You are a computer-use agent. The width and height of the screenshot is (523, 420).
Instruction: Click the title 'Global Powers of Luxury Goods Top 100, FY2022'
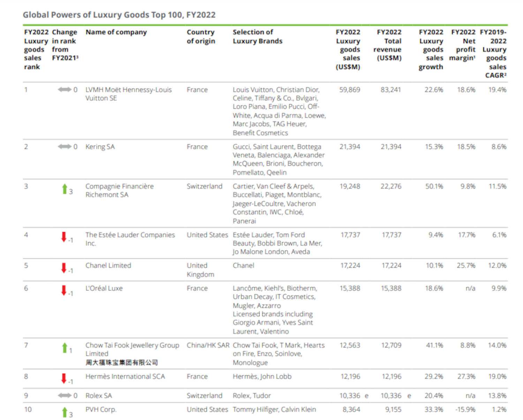[119, 15]
